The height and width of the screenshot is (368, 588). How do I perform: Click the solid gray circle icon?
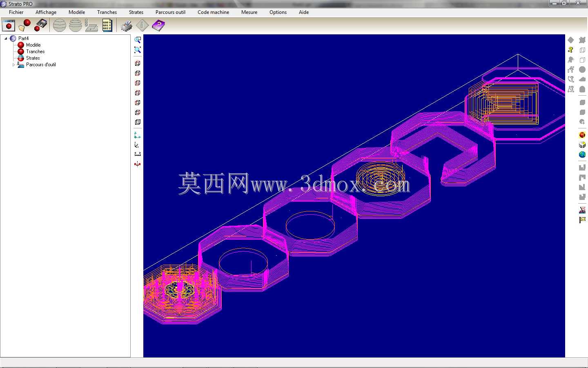pos(582,70)
